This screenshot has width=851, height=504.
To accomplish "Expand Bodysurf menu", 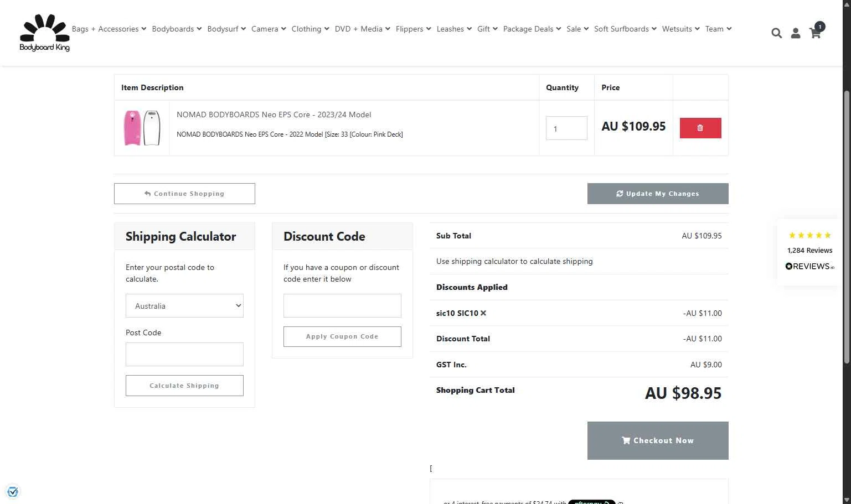I will 226,29.
